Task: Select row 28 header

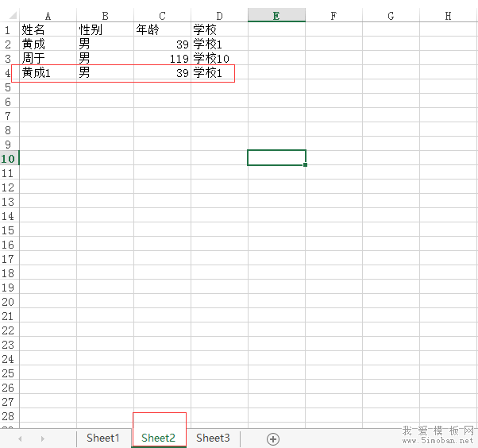Action: tap(10, 415)
